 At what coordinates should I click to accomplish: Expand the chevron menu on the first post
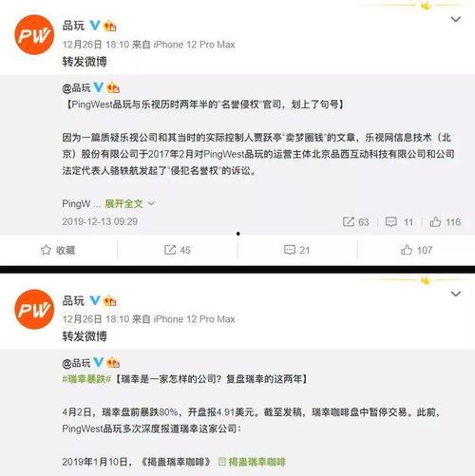(x=455, y=20)
